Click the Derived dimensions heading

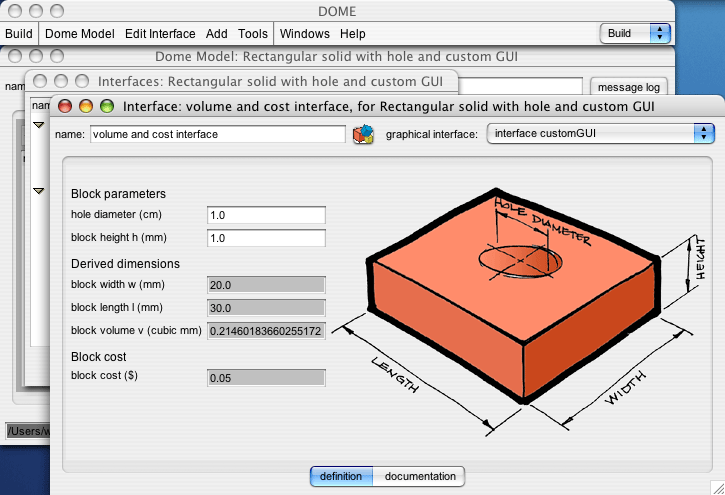pos(125,263)
